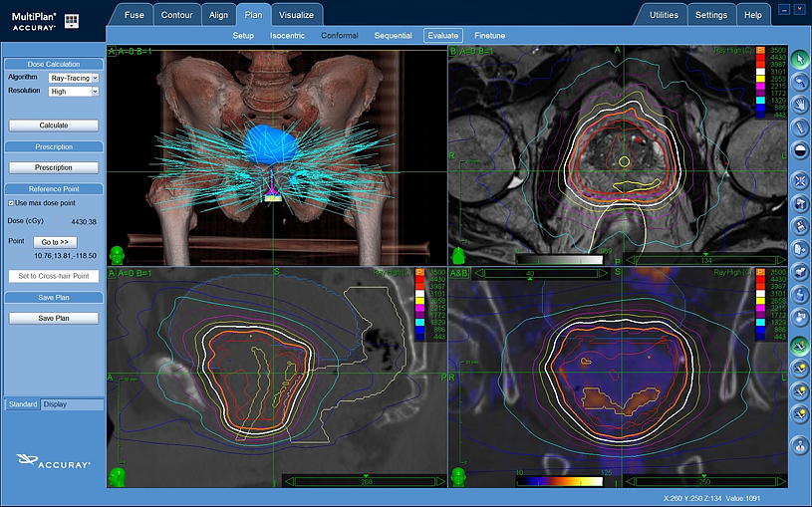This screenshot has height=507, width=812.
Task: Choose the hand pan tool
Action: [800, 104]
